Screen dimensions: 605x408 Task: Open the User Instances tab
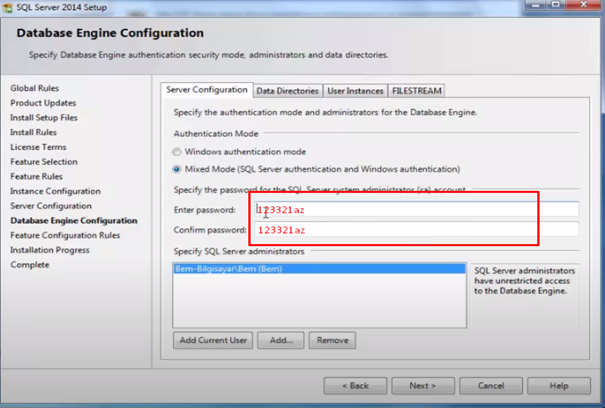[x=355, y=91]
